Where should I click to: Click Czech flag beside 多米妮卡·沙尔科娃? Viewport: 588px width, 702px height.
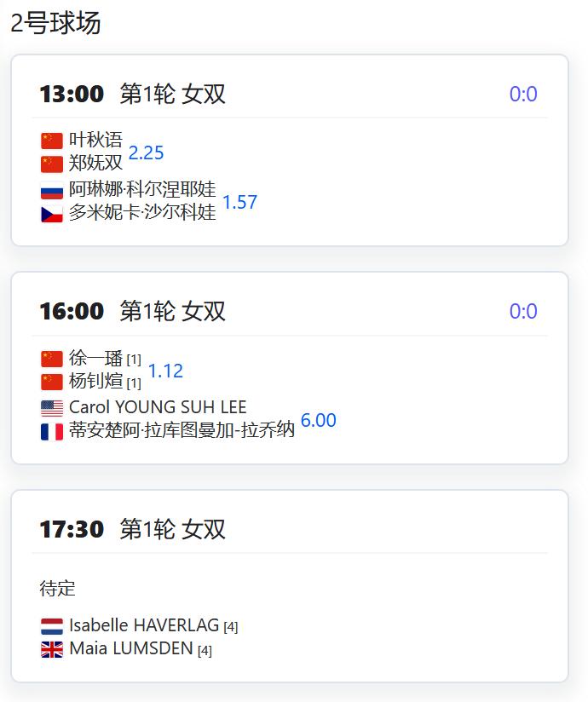pos(52,214)
